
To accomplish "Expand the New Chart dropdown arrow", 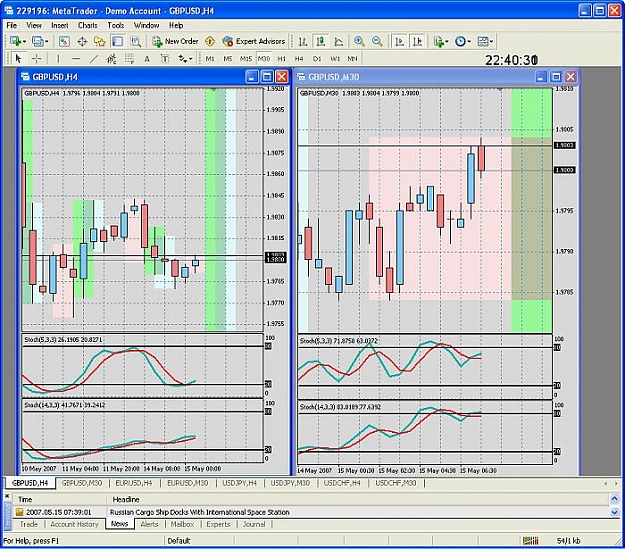I will (24, 41).
